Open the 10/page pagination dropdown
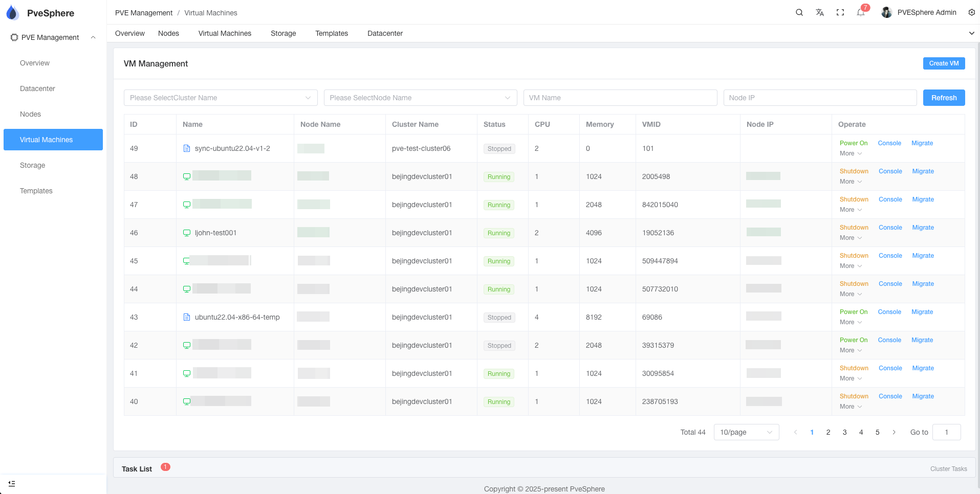The width and height of the screenshot is (980, 494). coord(746,432)
